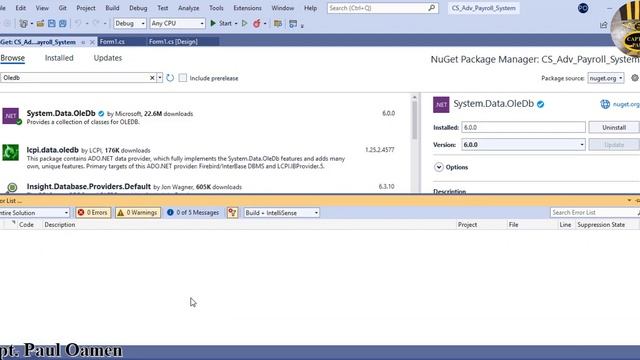
Task: Open Build + IntelliSense dropdown
Action: [281, 213]
